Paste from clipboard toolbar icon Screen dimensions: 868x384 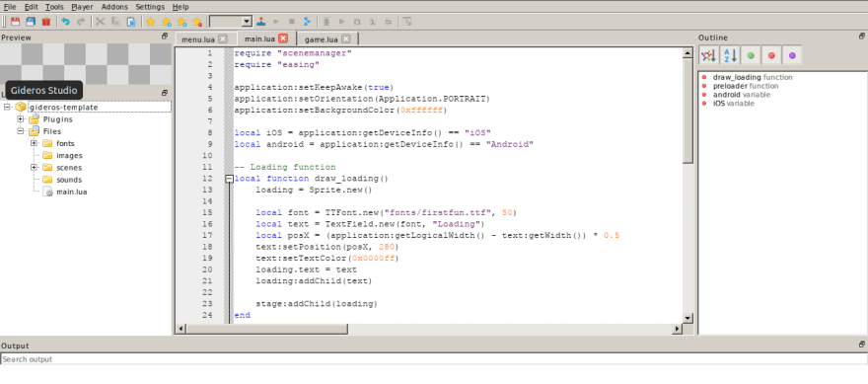click(x=131, y=22)
